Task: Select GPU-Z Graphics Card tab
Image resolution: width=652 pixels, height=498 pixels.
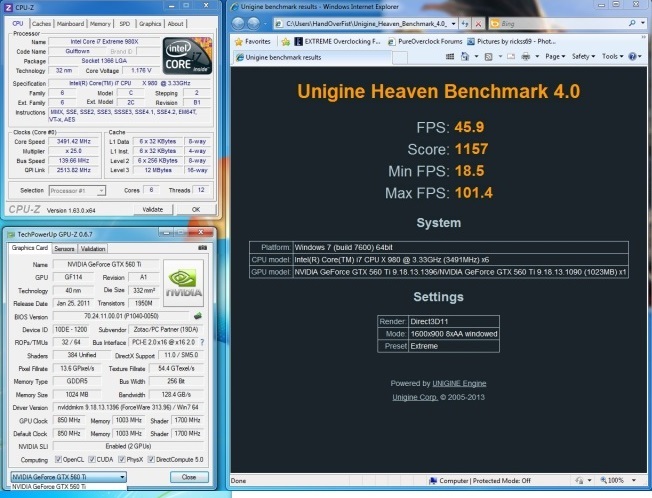Action: (x=30, y=248)
